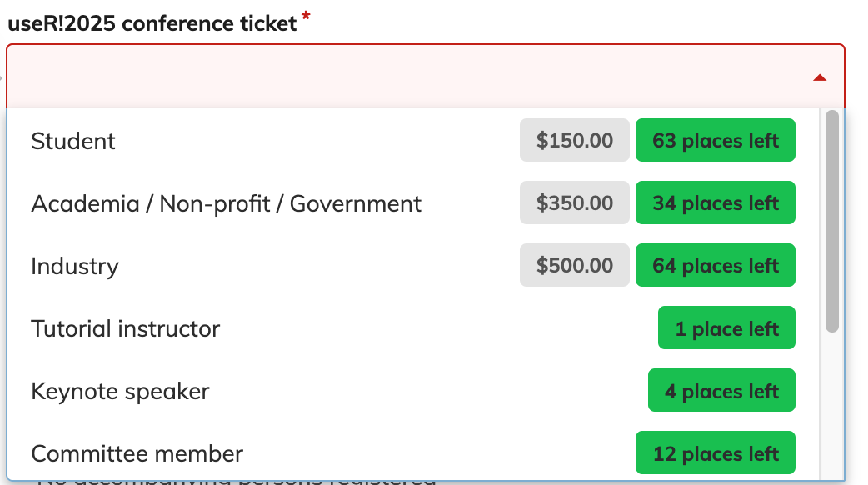Click the useR!2025 conference ticket label
Viewport: 868px width, 485px height.
[x=152, y=24]
